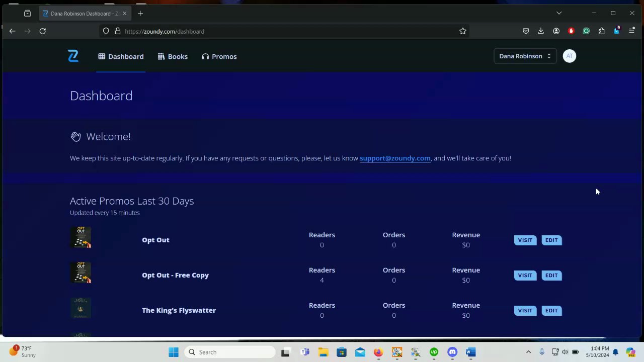Open a new browser tab
644x362 pixels.
point(140,14)
